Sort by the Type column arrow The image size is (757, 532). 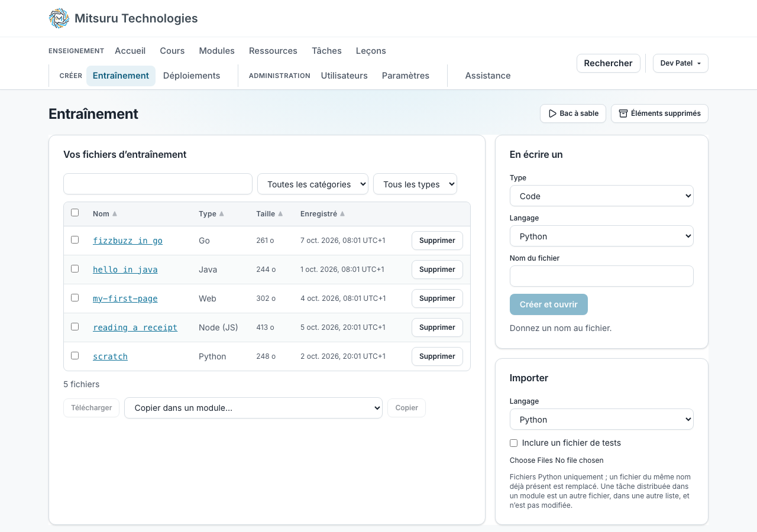pos(222,214)
